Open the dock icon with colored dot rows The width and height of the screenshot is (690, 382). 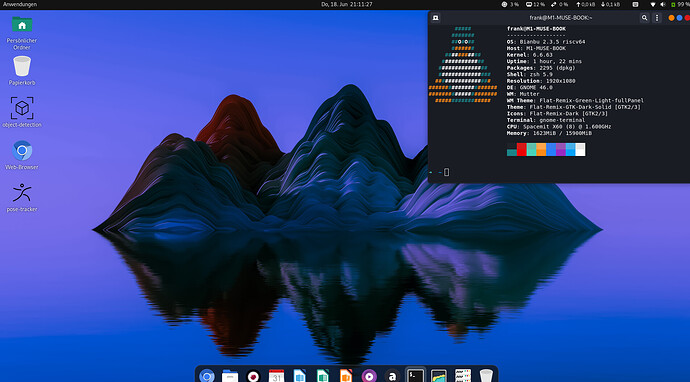pos(462,375)
